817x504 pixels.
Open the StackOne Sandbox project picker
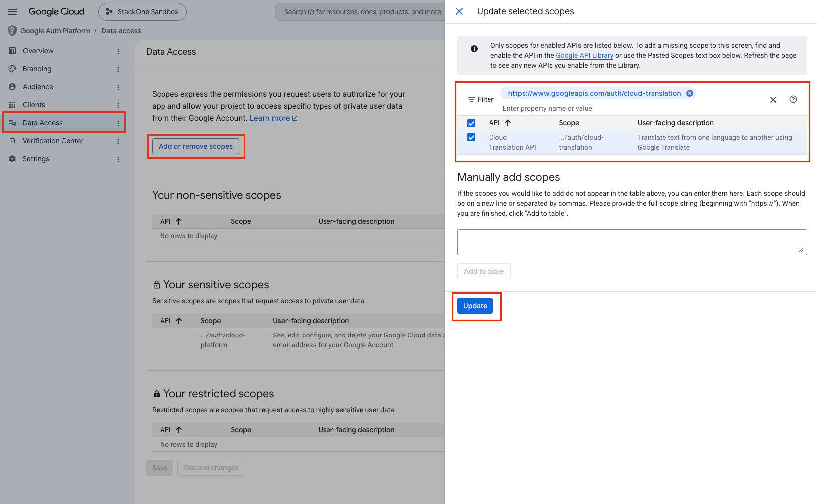pyautogui.click(x=143, y=12)
